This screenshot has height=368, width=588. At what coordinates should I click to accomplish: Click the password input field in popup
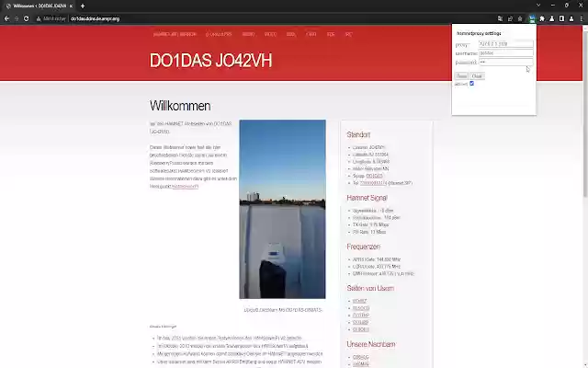coord(506,62)
